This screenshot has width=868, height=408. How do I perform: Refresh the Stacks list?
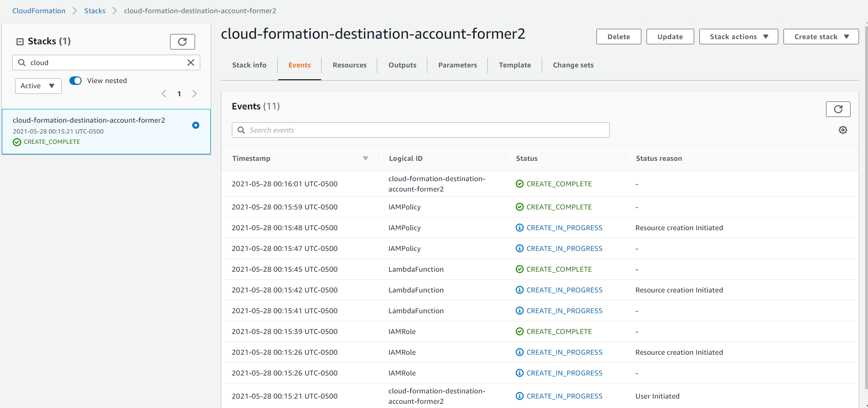182,42
